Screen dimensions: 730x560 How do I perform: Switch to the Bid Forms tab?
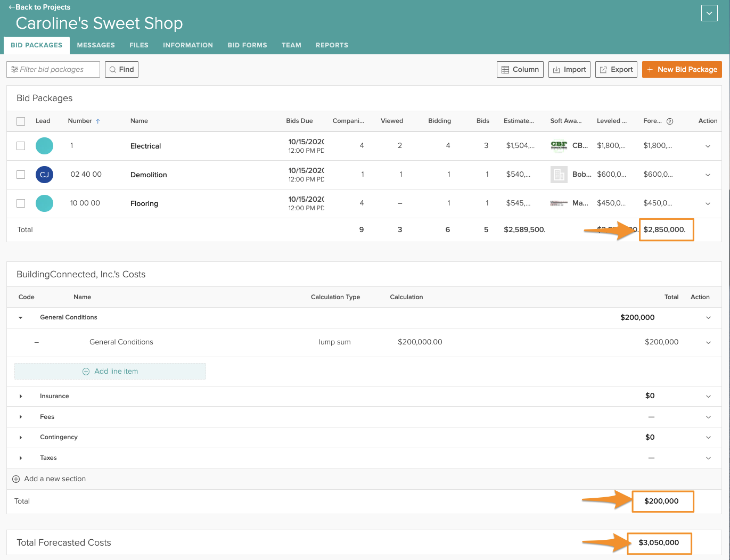click(247, 45)
